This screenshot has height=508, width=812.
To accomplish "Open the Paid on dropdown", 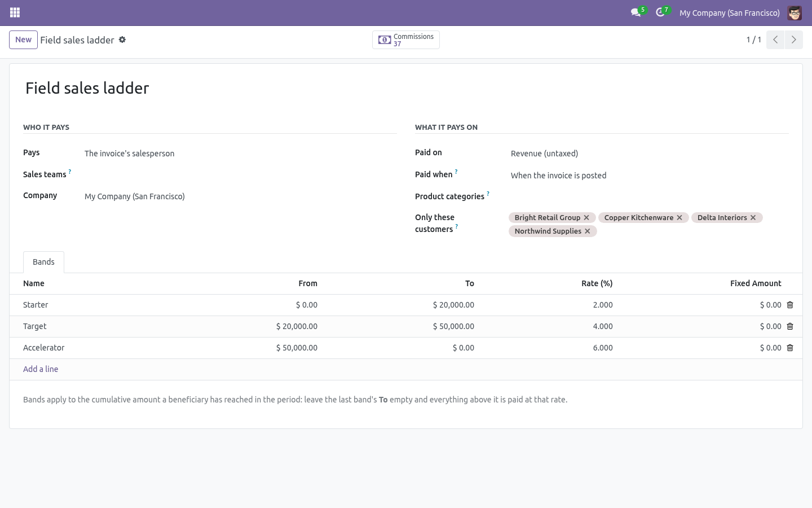I will pyautogui.click(x=648, y=154).
